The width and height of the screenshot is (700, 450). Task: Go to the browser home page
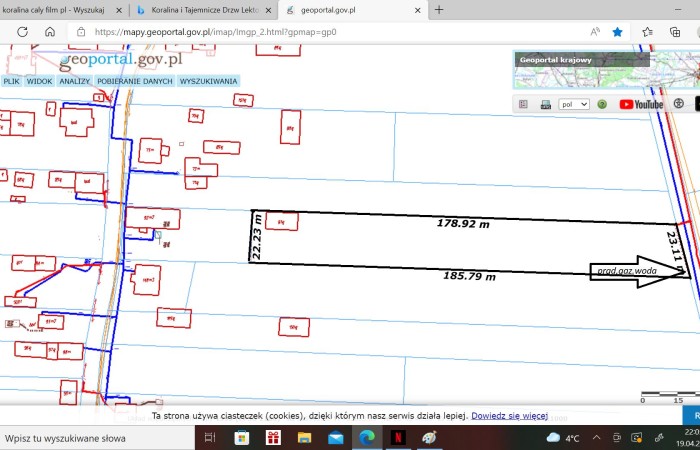(50, 32)
